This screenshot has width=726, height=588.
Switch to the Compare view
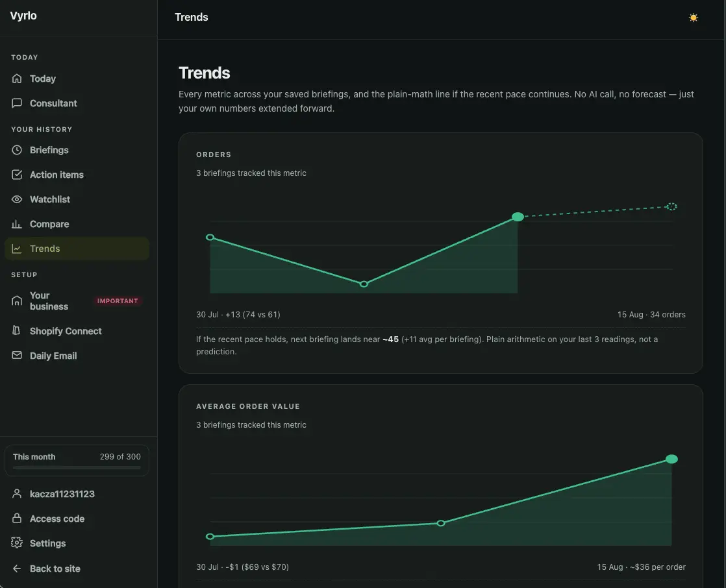[49, 224]
